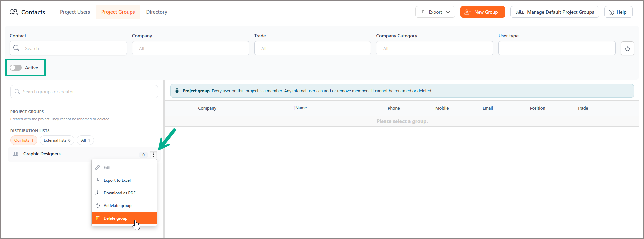Open the Company filter dropdown

[x=190, y=48]
